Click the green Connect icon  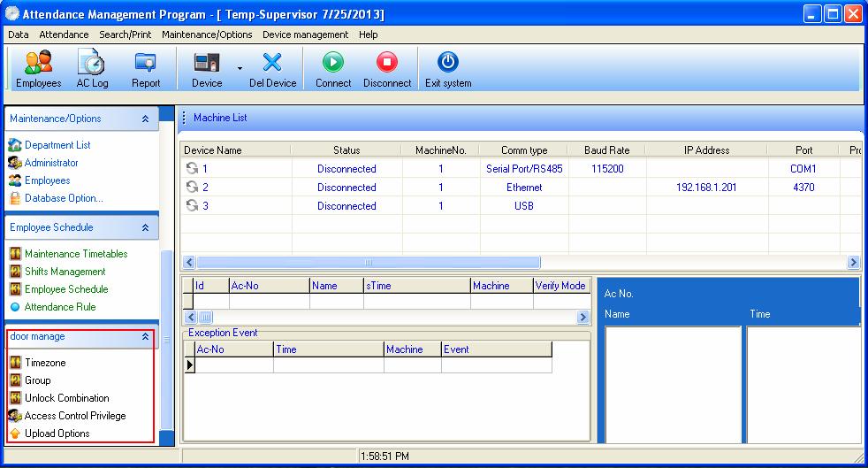333,62
